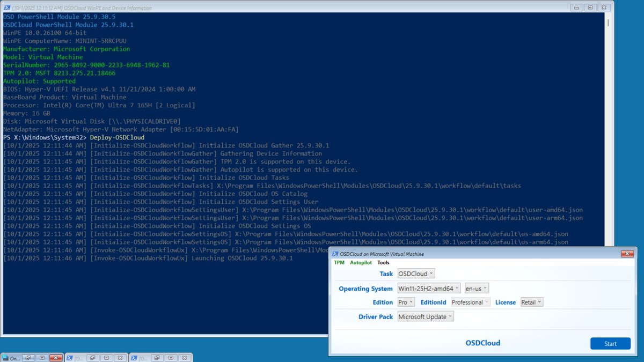The height and width of the screenshot is (362, 644).
Task: Click the 'Autopilot: Supported' line
Action: 39,82
